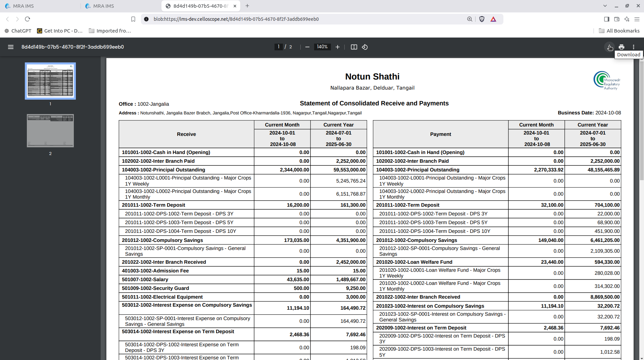Click Receive row 501009-1002-Security Guard
Screen dimensions: 644x360
(x=243, y=288)
